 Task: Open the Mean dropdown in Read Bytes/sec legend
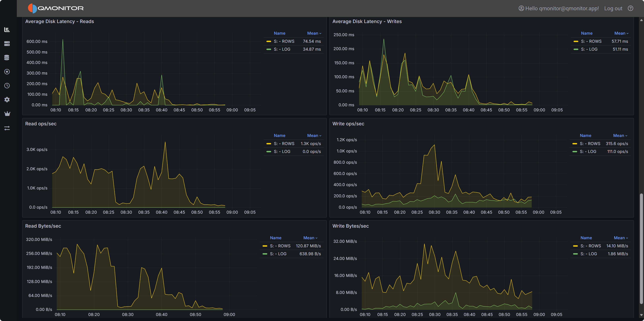pyautogui.click(x=310, y=238)
